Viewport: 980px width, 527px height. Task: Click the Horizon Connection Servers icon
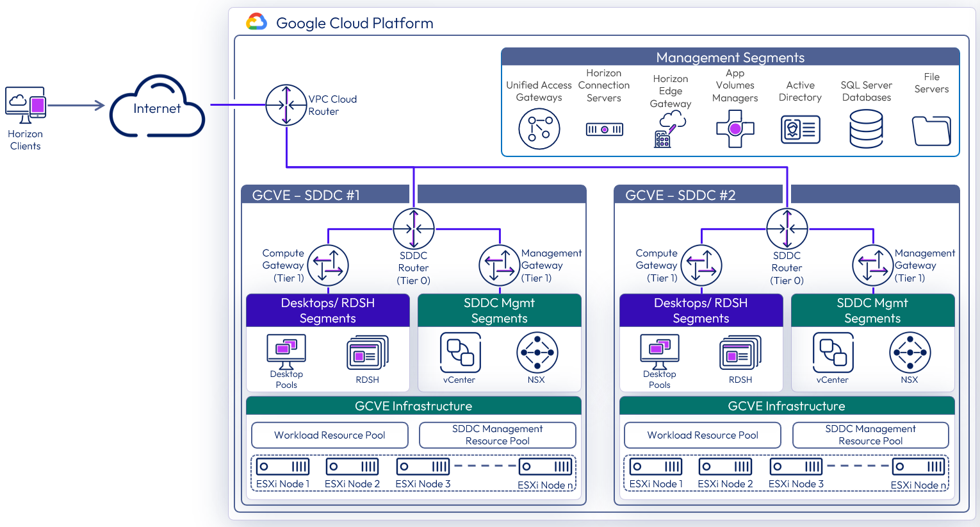tap(604, 130)
